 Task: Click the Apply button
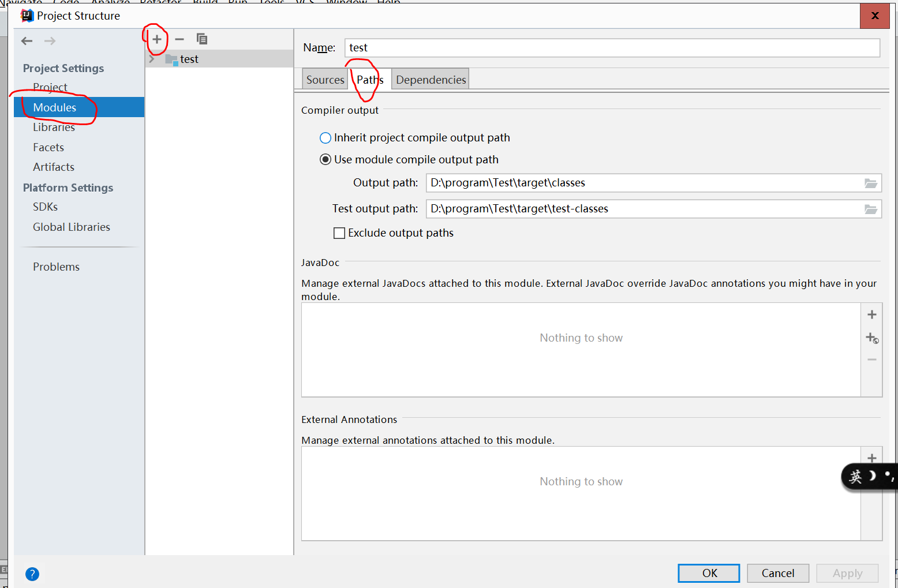(847, 573)
